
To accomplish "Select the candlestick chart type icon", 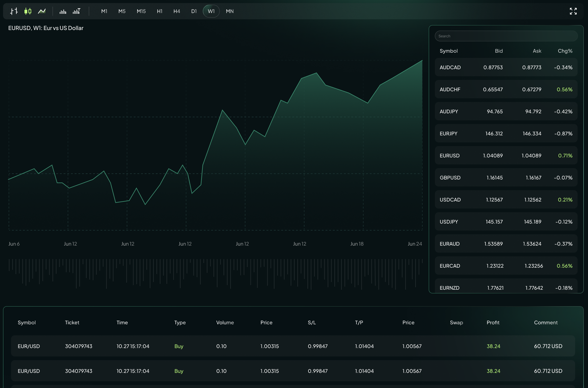I will pyautogui.click(x=28, y=11).
